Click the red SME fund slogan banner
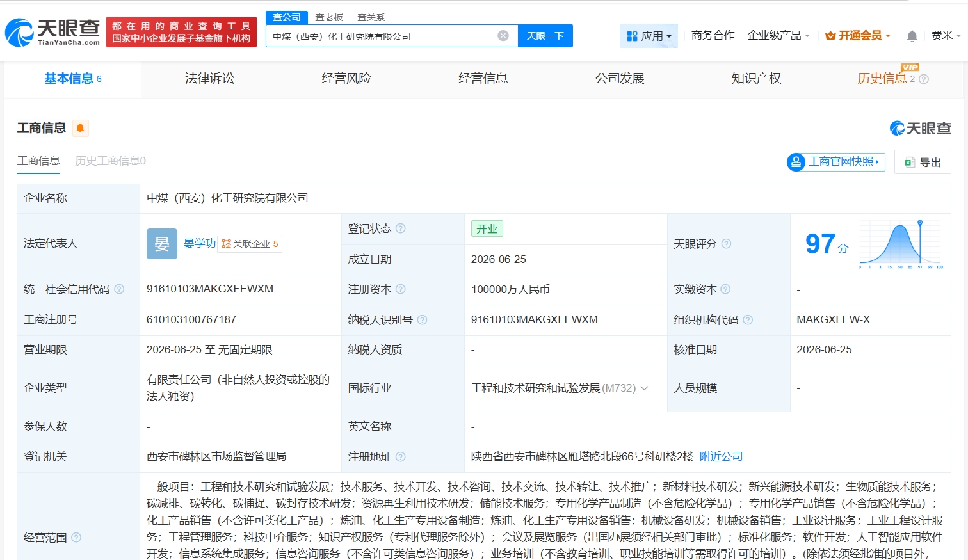This screenshot has width=968, height=560. pyautogui.click(x=181, y=32)
